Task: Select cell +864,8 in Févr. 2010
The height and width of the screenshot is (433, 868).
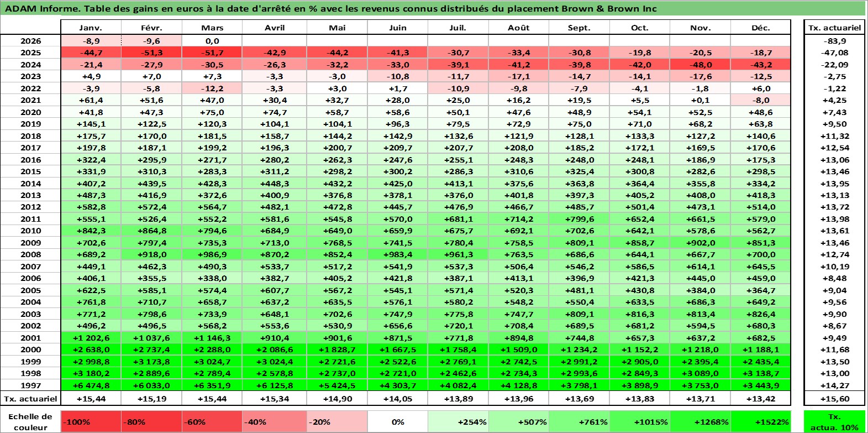Action: click(151, 231)
